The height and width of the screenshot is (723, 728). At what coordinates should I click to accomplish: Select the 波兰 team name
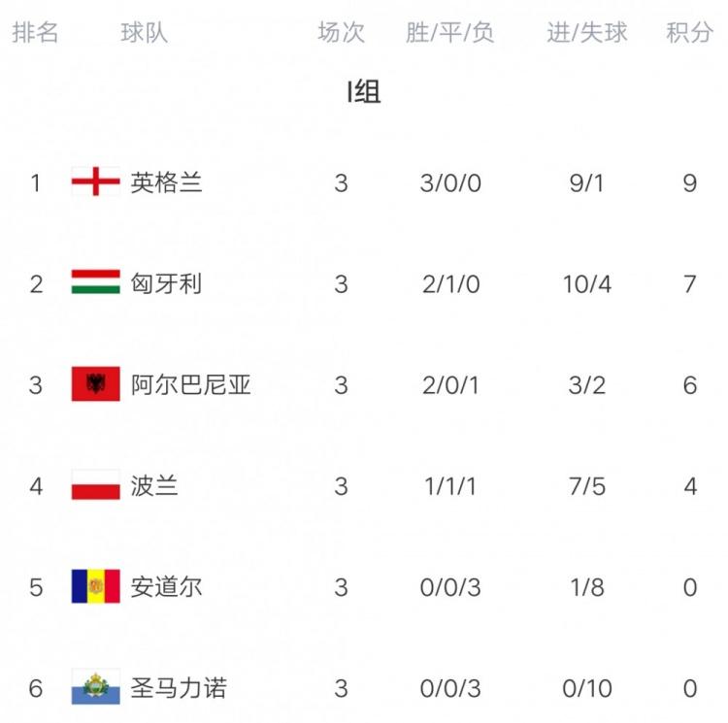pyautogui.click(x=154, y=485)
